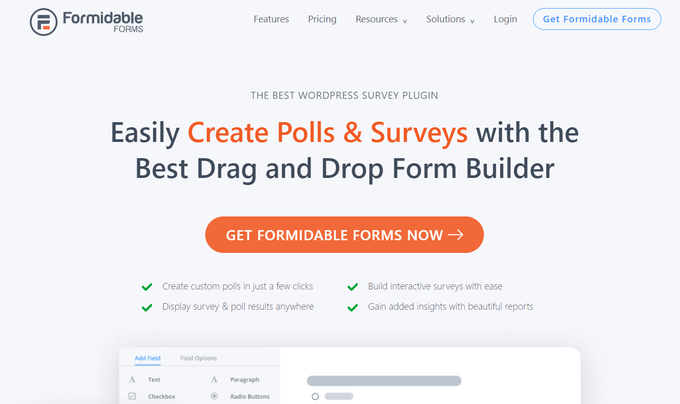Click the gray placeholder bar in form preview

(384, 380)
